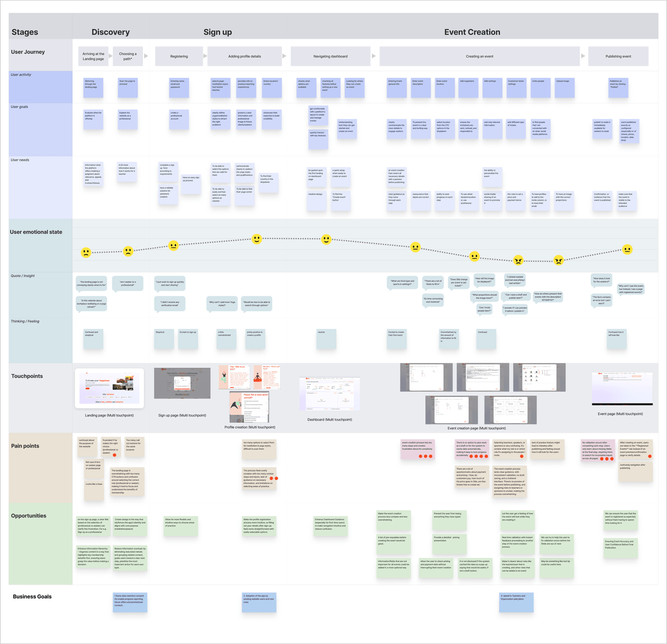Open the Dashboard touchpoint screenshot
The width and height of the screenshot is (667, 644).
329,394
